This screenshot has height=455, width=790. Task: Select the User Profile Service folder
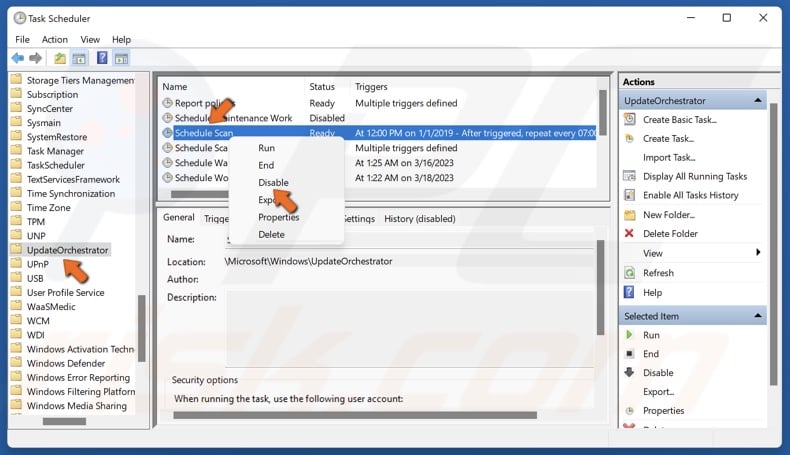(x=65, y=293)
